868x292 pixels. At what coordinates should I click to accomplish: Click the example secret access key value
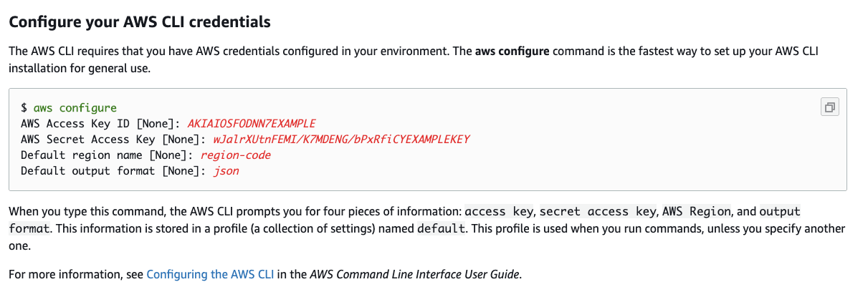(x=341, y=140)
